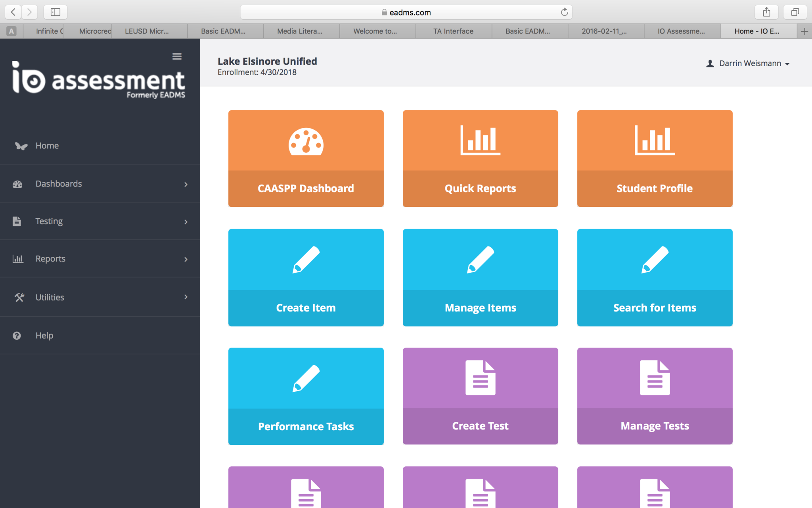Open the Search for Items tile

[x=655, y=277]
